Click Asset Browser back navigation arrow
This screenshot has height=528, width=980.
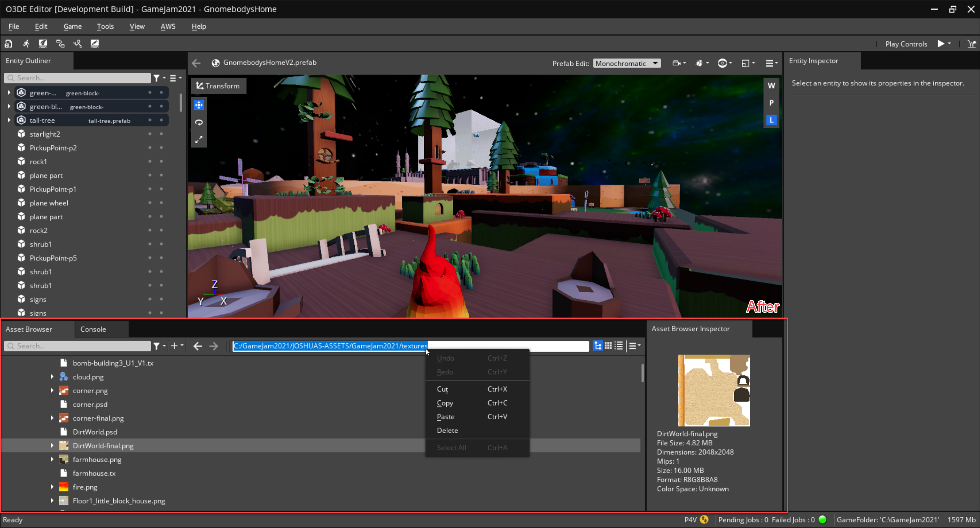click(x=198, y=346)
